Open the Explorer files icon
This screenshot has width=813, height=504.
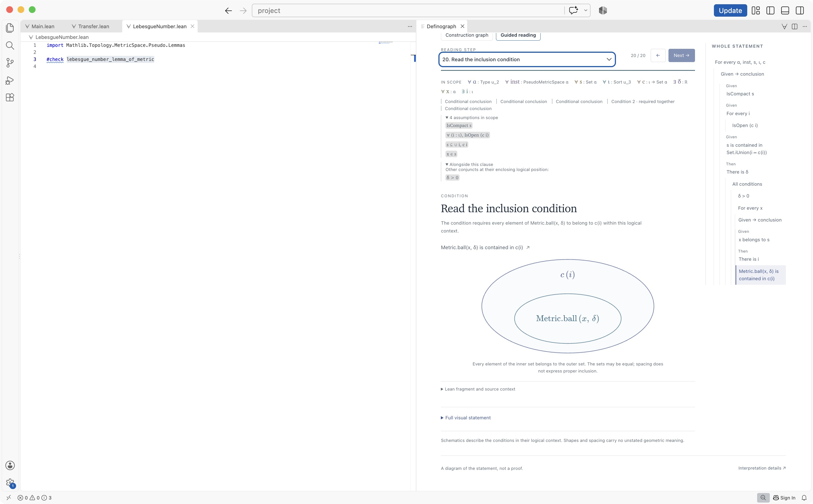[10, 28]
